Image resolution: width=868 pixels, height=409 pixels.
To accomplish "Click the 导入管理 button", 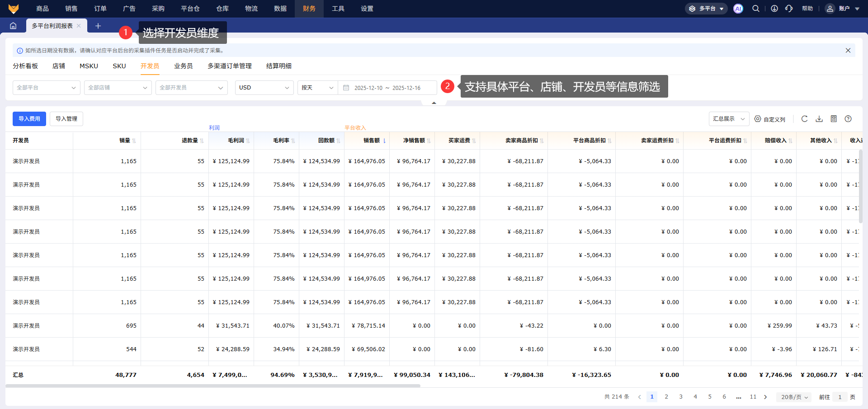I will (x=66, y=119).
